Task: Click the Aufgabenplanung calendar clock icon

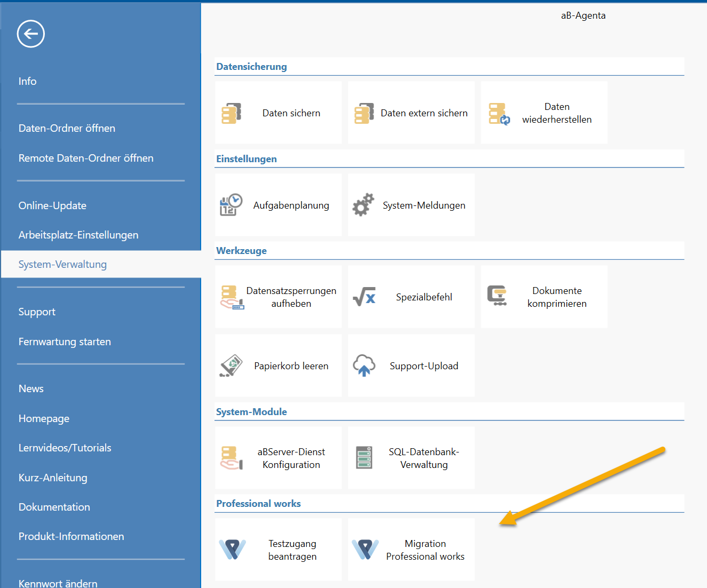Action: pyautogui.click(x=231, y=205)
